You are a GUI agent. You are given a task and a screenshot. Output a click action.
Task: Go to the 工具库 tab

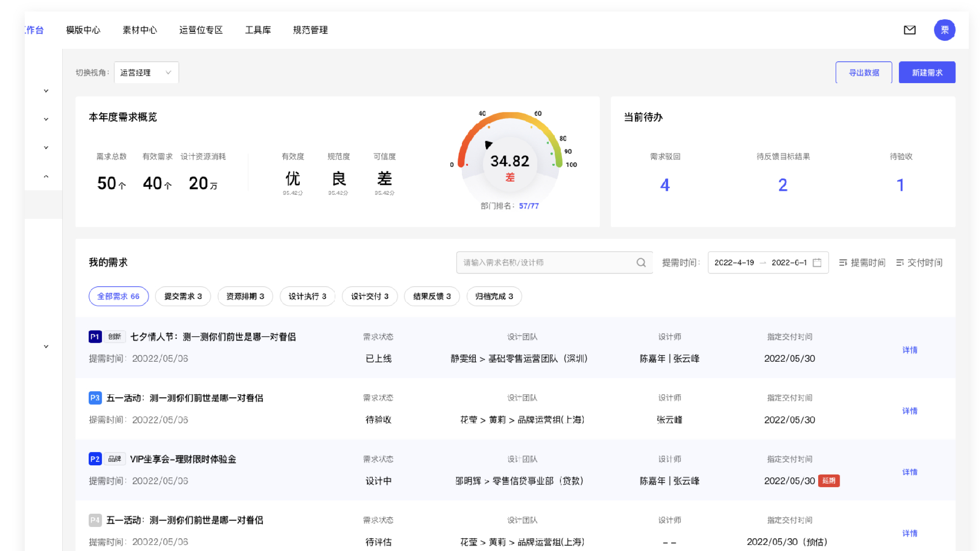point(258,30)
